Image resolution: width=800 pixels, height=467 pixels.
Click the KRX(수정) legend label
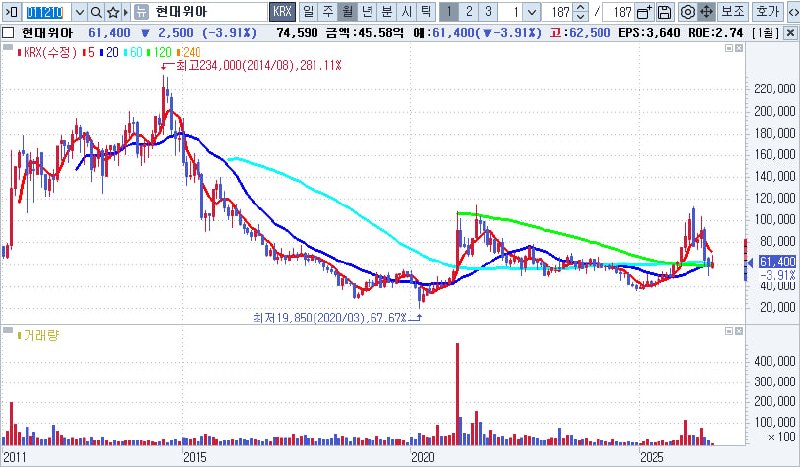point(49,53)
